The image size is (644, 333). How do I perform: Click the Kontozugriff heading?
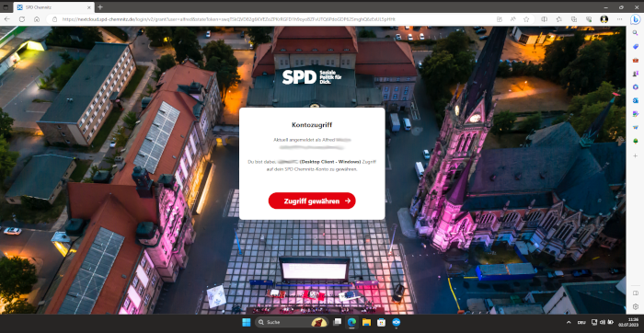312,124
